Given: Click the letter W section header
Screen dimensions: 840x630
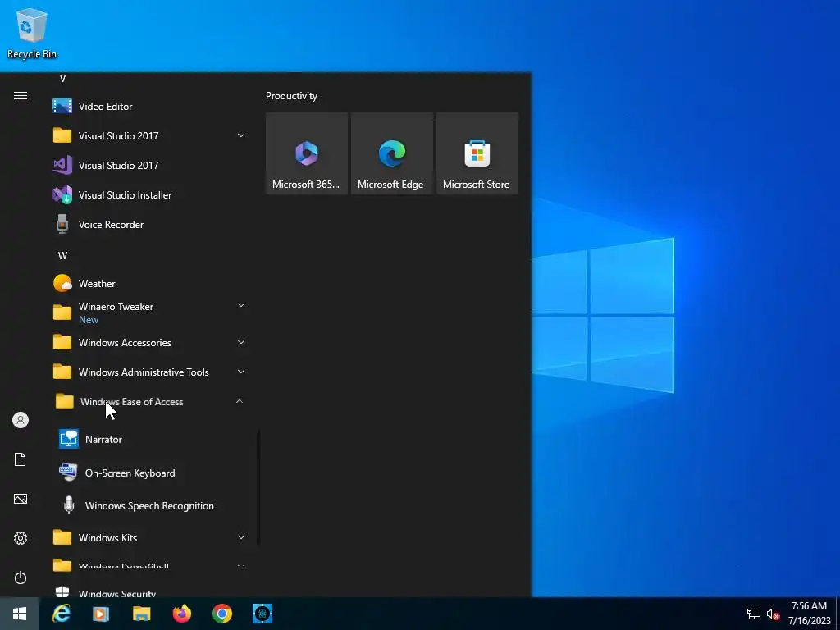Looking at the screenshot, I should (62, 256).
